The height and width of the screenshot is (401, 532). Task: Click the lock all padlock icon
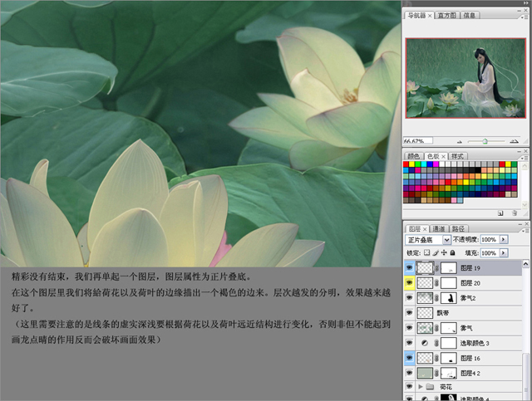[452, 253]
